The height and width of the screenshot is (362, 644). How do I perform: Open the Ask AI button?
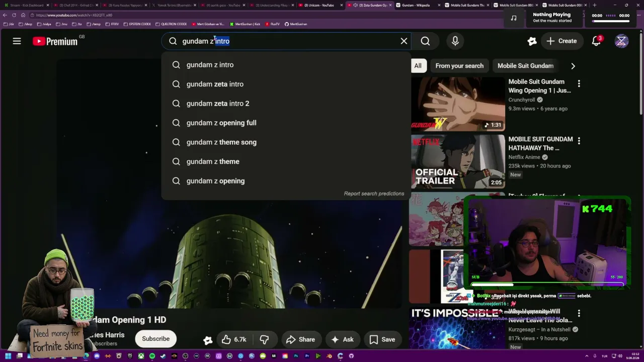click(x=342, y=339)
